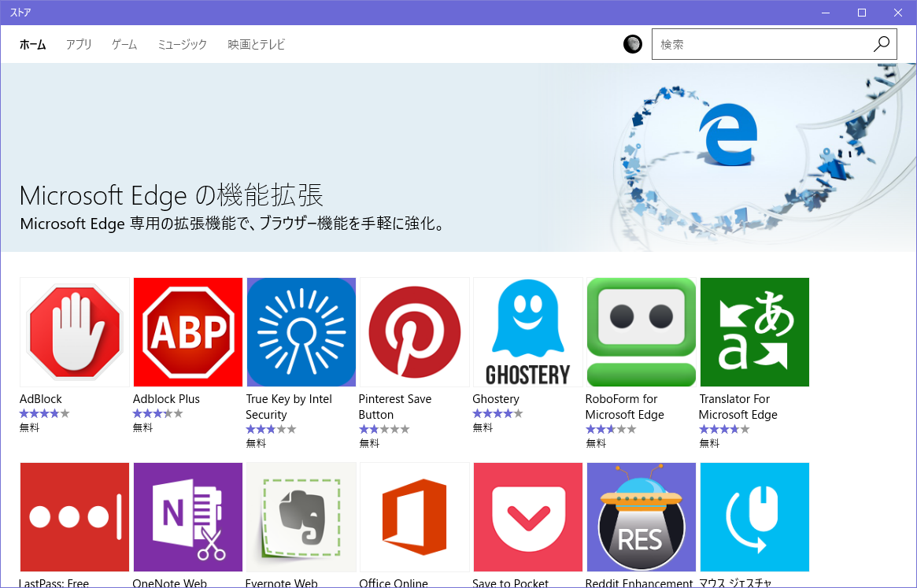Maximize the ストア window
The image size is (917, 588).
click(x=861, y=13)
